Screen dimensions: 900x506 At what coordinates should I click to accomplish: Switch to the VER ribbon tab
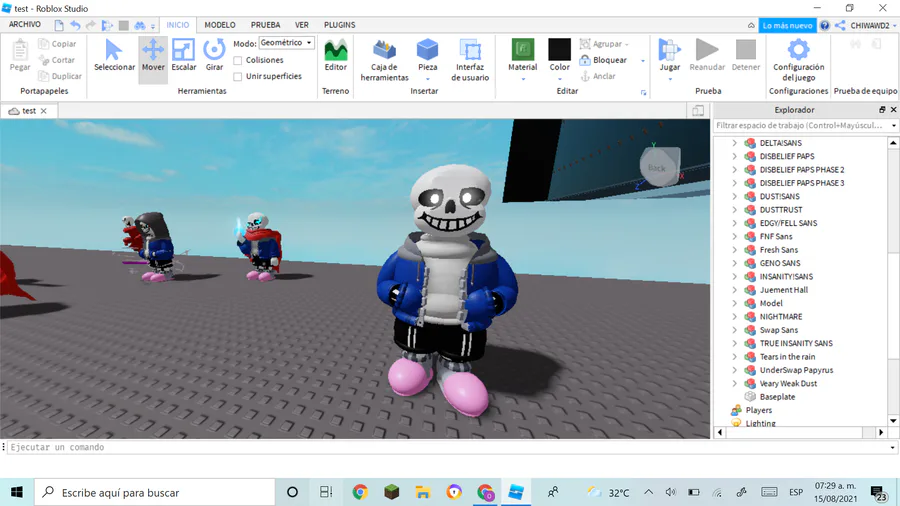(302, 25)
